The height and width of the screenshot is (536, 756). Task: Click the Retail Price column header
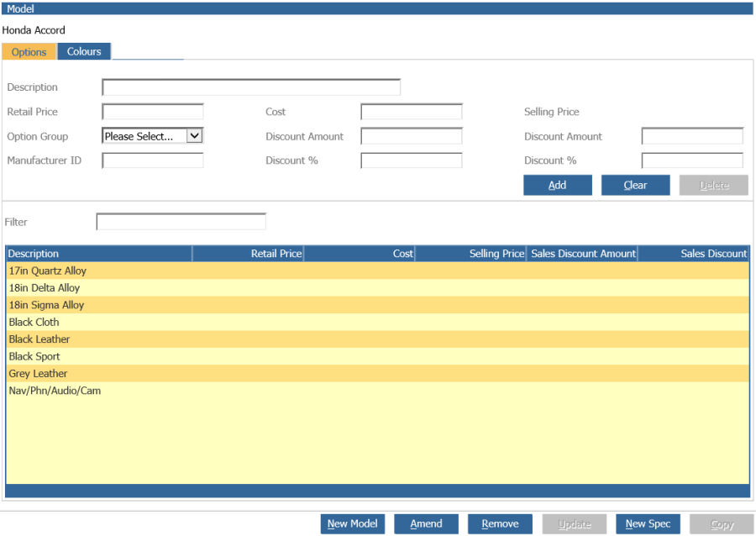[248, 254]
